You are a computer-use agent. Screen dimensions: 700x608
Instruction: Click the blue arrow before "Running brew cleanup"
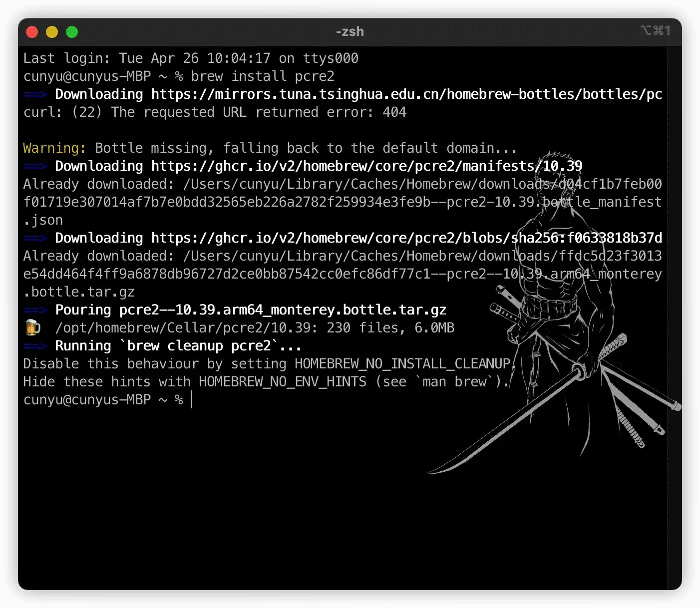pyautogui.click(x=34, y=346)
